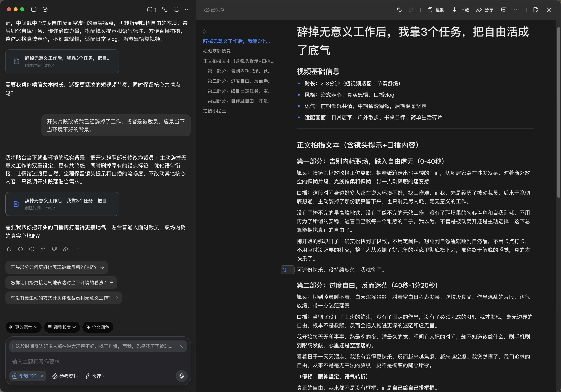Run 全文润色 to polish the text
This screenshot has width=561, height=392.
click(97, 327)
